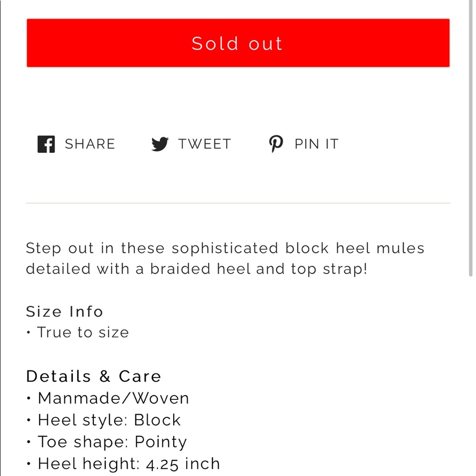The height and width of the screenshot is (476, 476).
Task: Click the horizontal divider under the share links
Action: click(238, 203)
